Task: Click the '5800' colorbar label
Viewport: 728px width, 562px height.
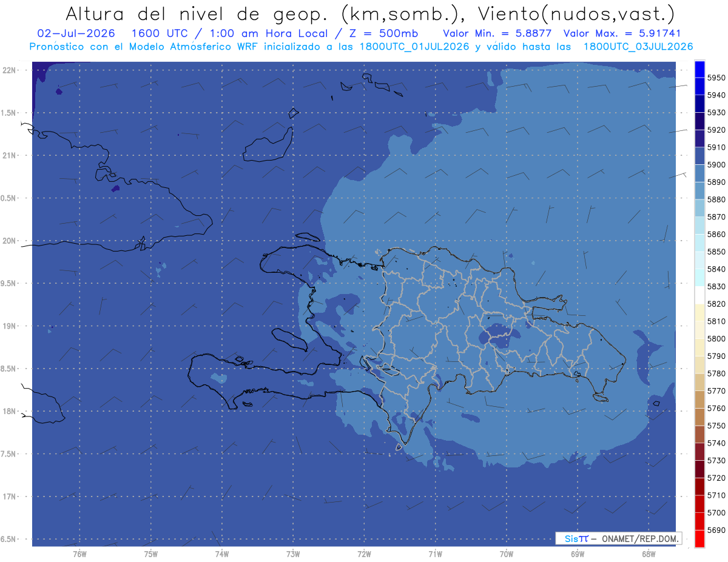Action: tap(716, 339)
